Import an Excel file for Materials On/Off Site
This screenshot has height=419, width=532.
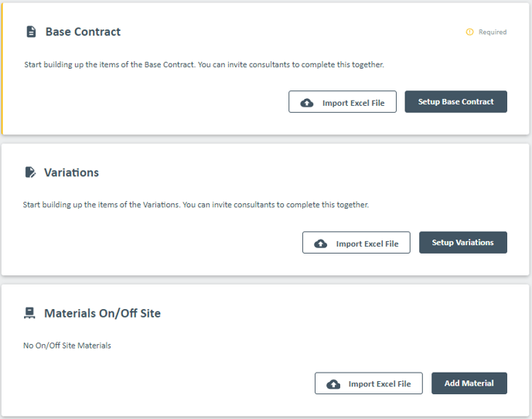click(369, 383)
